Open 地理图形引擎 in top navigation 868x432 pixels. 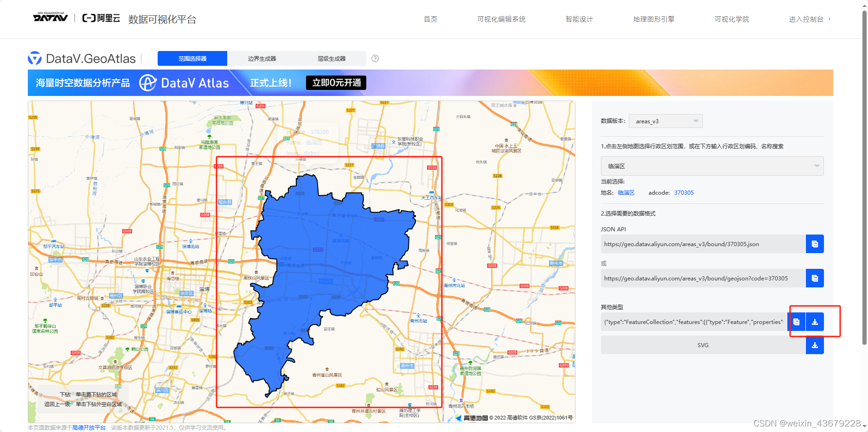[x=654, y=19]
